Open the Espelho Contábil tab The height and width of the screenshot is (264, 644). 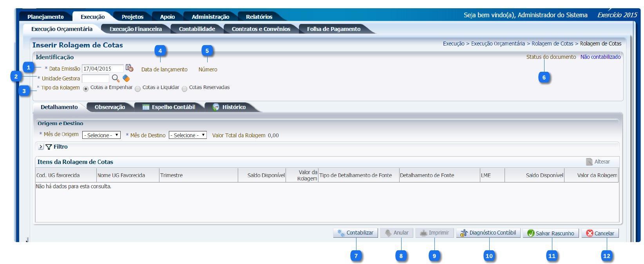coord(169,107)
